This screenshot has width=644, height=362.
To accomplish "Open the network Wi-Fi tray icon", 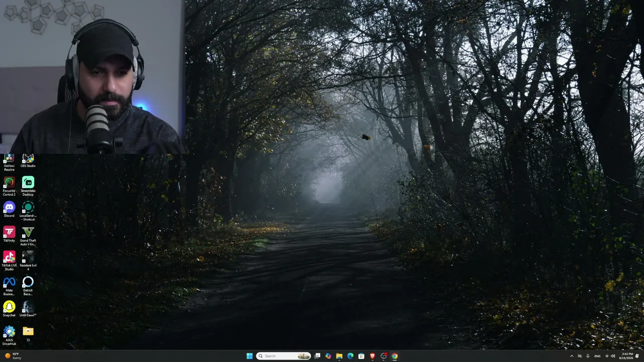I will click(607, 356).
